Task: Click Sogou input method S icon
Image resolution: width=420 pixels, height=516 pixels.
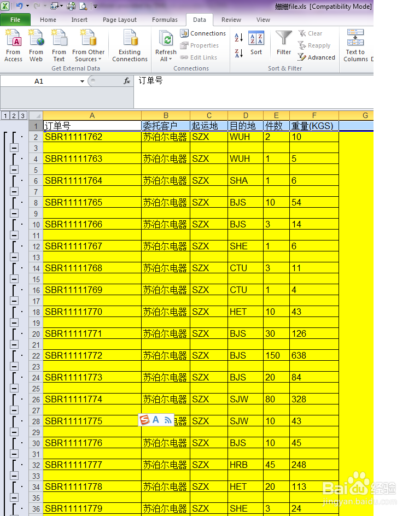Action: point(144,420)
